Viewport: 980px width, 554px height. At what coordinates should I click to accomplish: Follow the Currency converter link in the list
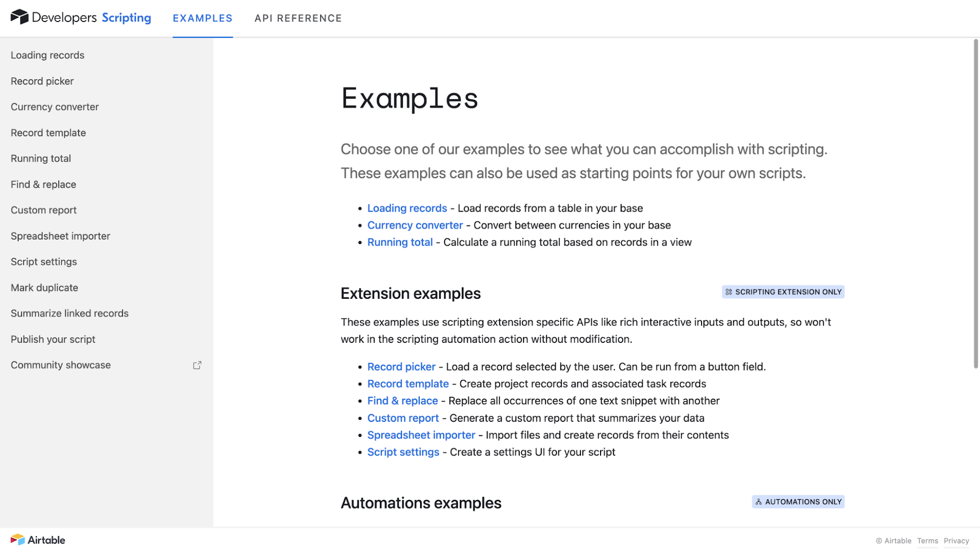pyautogui.click(x=415, y=225)
